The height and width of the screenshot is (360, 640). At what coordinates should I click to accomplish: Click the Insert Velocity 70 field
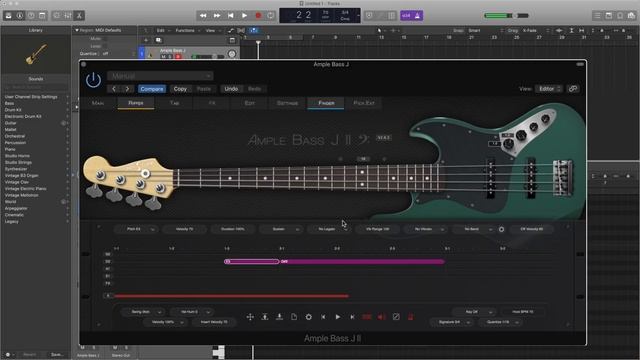click(x=214, y=322)
